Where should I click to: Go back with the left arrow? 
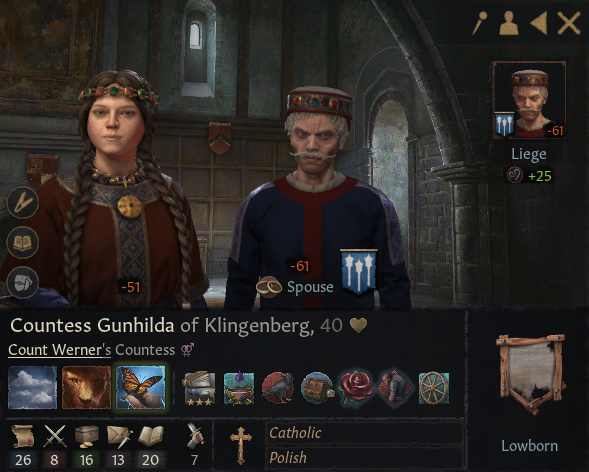[x=539, y=23]
